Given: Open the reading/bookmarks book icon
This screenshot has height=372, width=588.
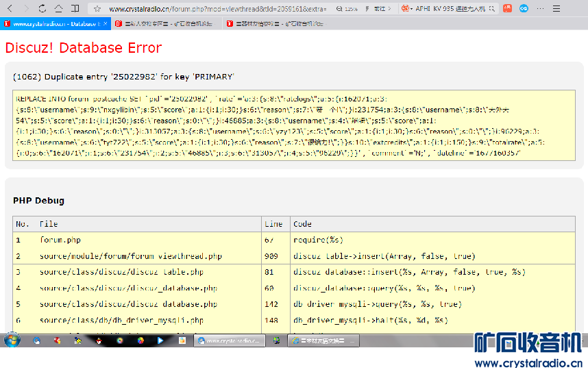Looking at the screenshot, I should [75, 9].
